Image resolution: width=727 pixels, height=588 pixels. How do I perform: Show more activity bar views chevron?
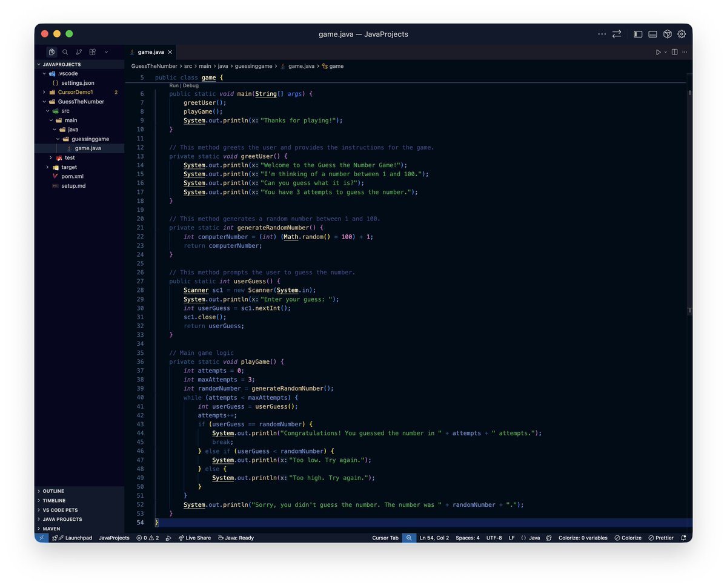tap(107, 52)
